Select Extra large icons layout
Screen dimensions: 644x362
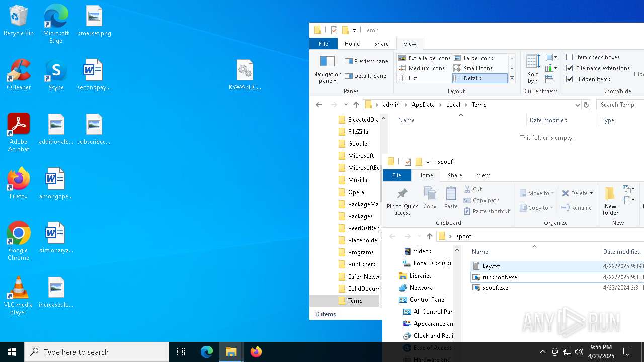click(x=424, y=58)
